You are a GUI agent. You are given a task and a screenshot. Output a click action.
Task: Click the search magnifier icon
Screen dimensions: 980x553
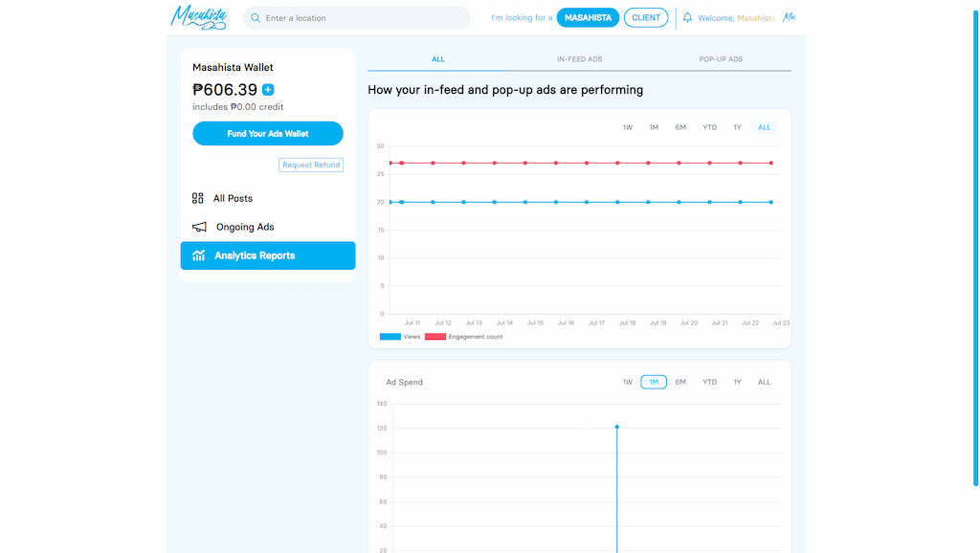[x=256, y=18]
